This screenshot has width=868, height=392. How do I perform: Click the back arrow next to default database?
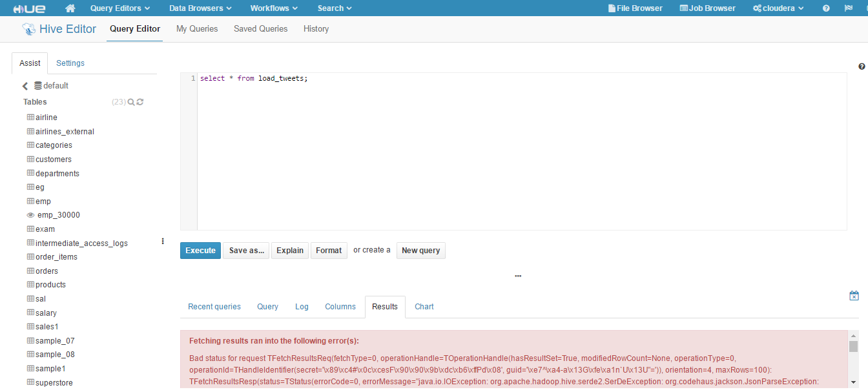pyautogui.click(x=25, y=86)
